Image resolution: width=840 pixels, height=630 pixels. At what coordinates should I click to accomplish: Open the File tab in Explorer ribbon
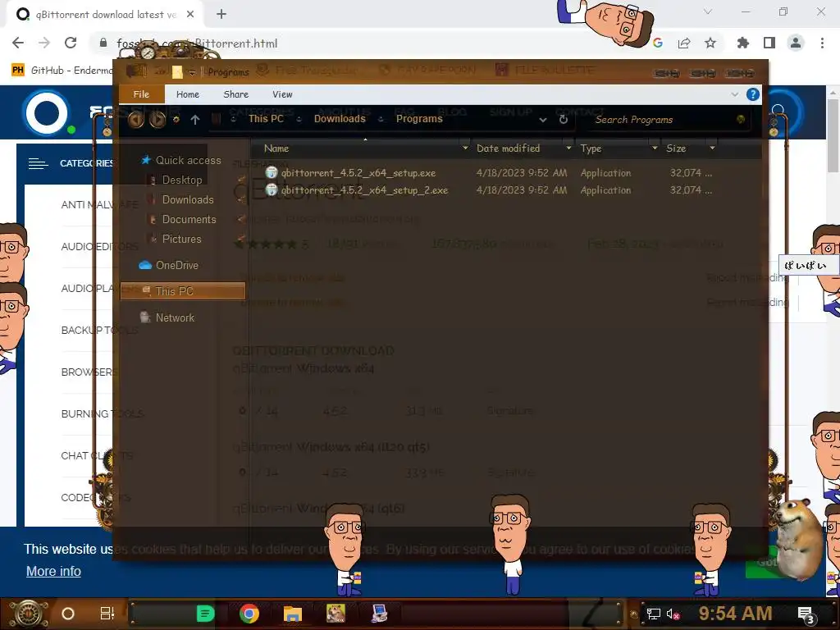pos(141,94)
